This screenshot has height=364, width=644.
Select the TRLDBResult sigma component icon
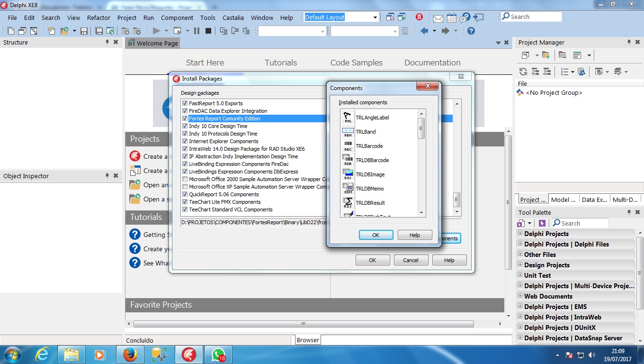click(x=348, y=202)
